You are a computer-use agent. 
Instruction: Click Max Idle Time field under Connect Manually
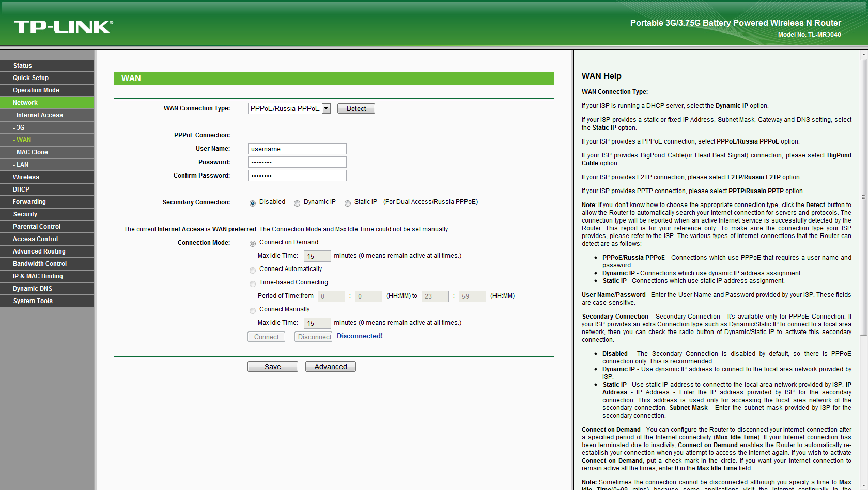click(317, 323)
